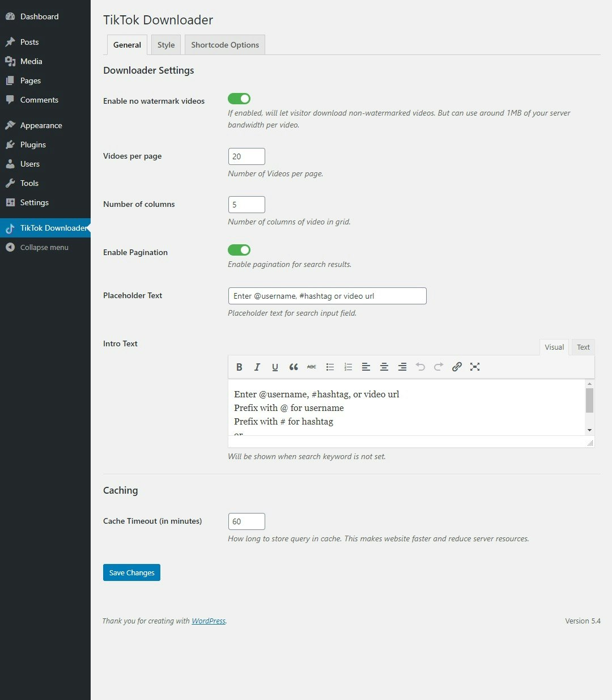Toggle Enable no watermark videos switch
Screen dimensions: 612x700
tap(239, 99)
